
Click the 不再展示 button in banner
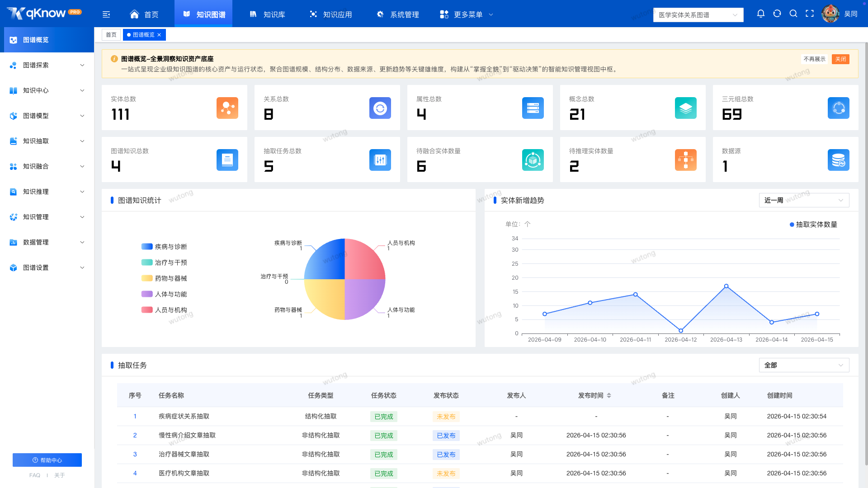click(x=814, y=59)
